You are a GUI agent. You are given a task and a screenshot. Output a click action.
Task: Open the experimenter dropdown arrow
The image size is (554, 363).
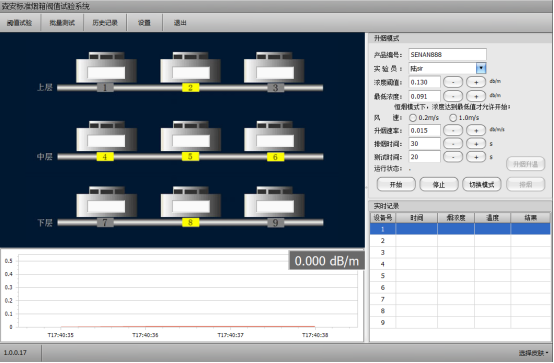click(481, 68)
